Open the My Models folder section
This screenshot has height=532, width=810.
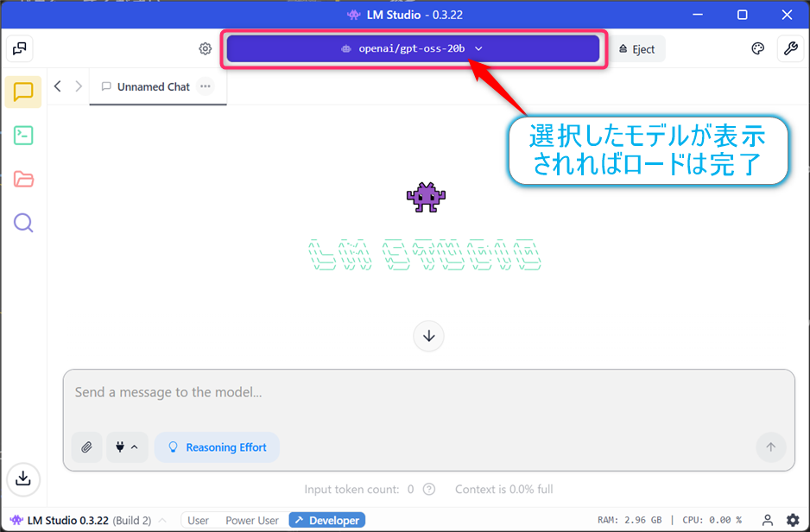tap(23, 180)
